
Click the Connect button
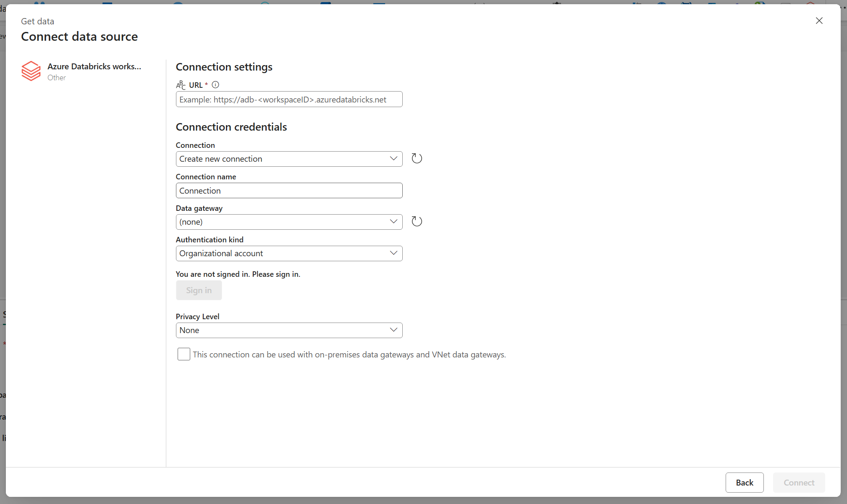pos(799,483)
